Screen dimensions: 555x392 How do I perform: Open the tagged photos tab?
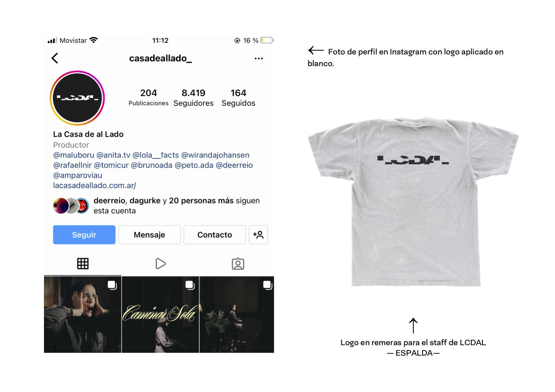pyautogui.click(x=238, y=264)
